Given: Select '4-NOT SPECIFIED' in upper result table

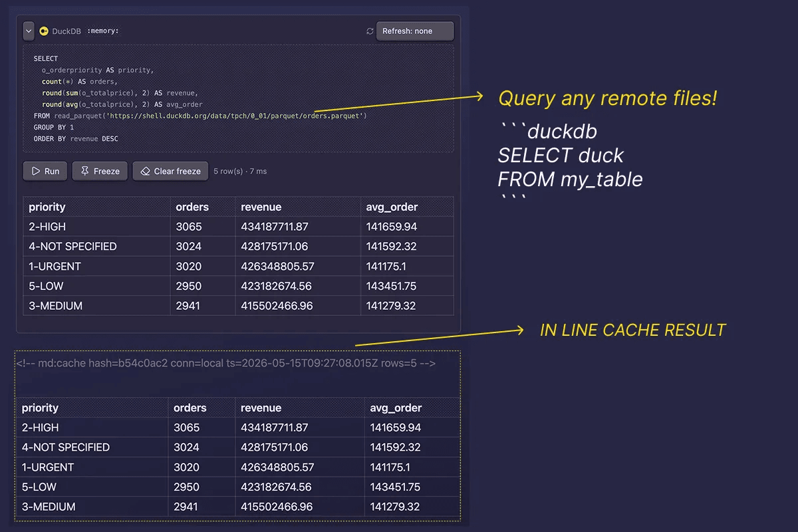Looking at the screenshot, I should click(72, 246).
